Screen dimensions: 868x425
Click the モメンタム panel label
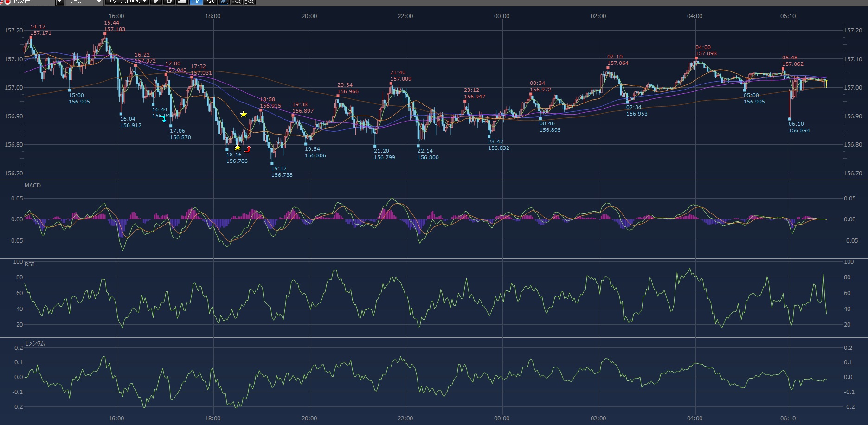34,343
